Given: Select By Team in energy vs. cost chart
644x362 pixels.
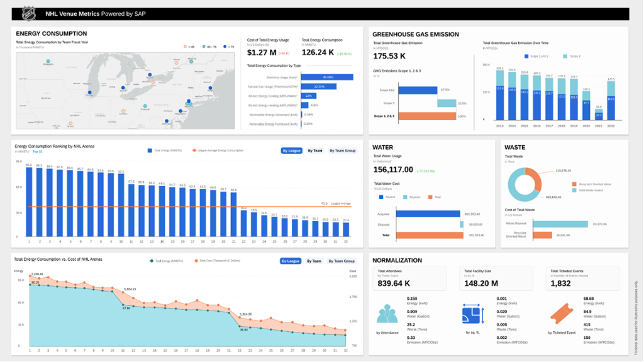Looking at the screenshot, I should [314, 261].
